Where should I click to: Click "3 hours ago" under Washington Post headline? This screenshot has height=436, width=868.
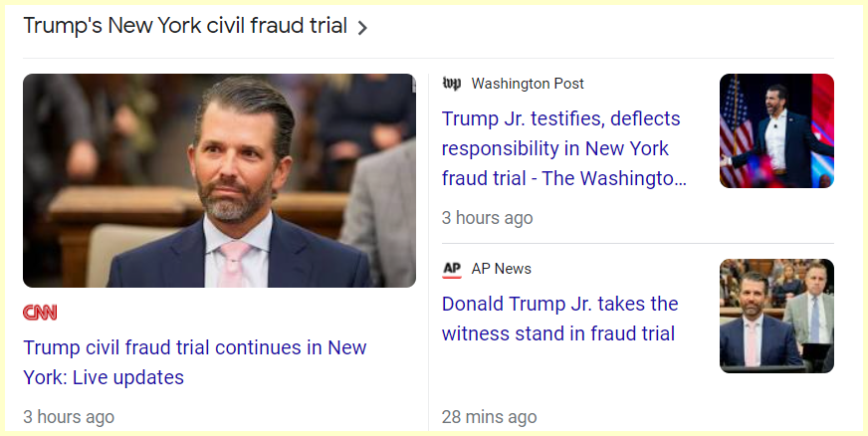pyautogui.click(x=488, y=217)
